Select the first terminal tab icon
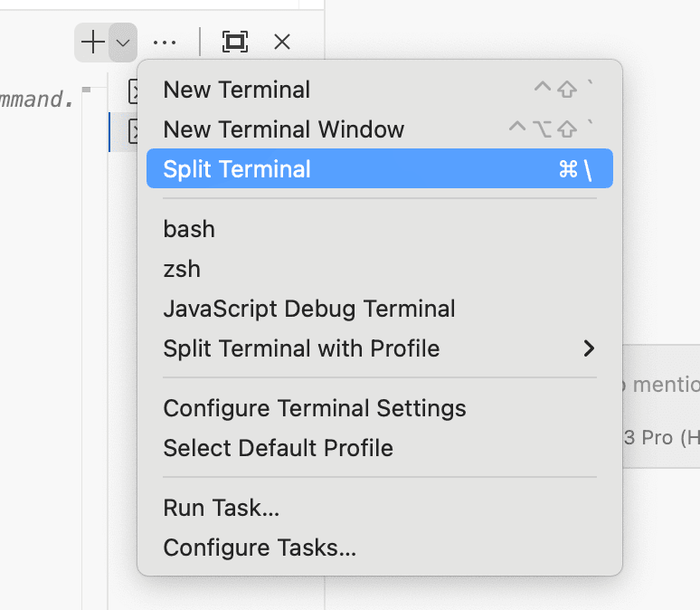Viewport: 700px width, 610px height. pos(133,91)
